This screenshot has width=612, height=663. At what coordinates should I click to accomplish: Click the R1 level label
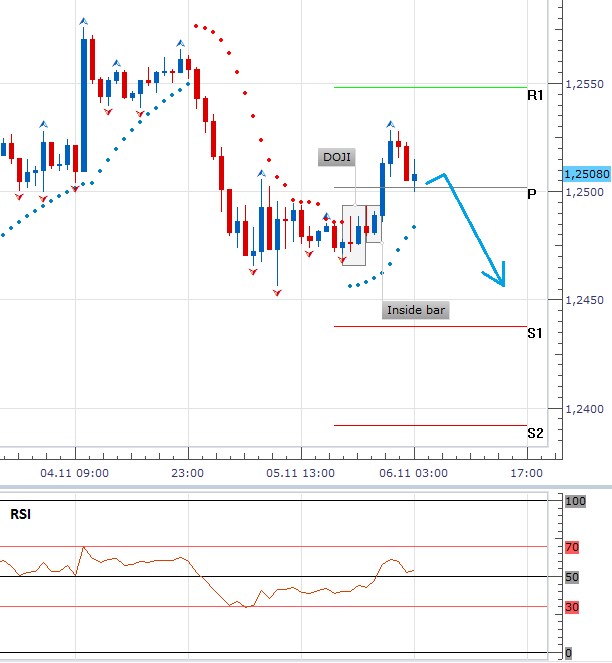pos(535,96)
